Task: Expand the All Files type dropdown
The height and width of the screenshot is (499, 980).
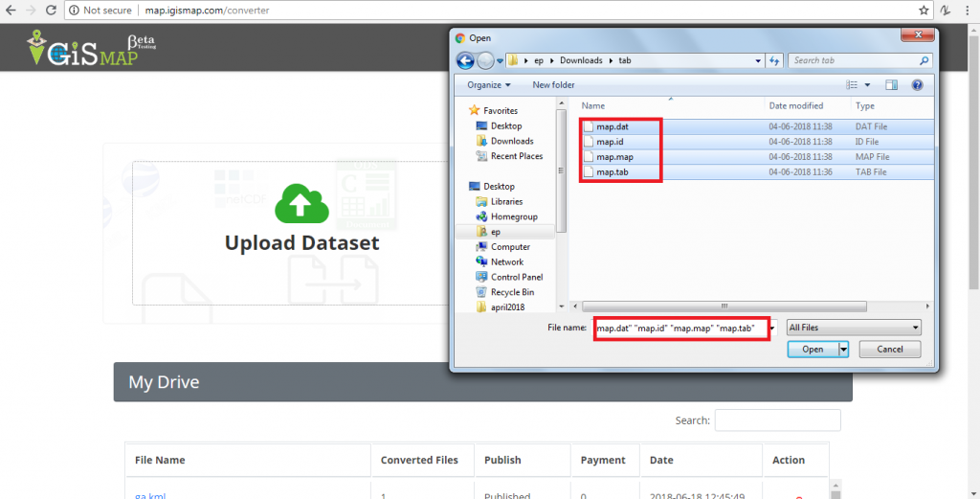Action: [853, 328]
